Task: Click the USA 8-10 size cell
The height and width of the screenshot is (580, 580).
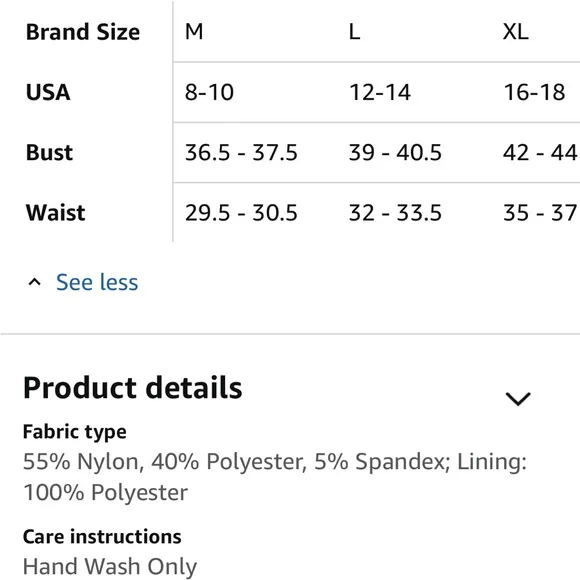Action: point(209,92)
